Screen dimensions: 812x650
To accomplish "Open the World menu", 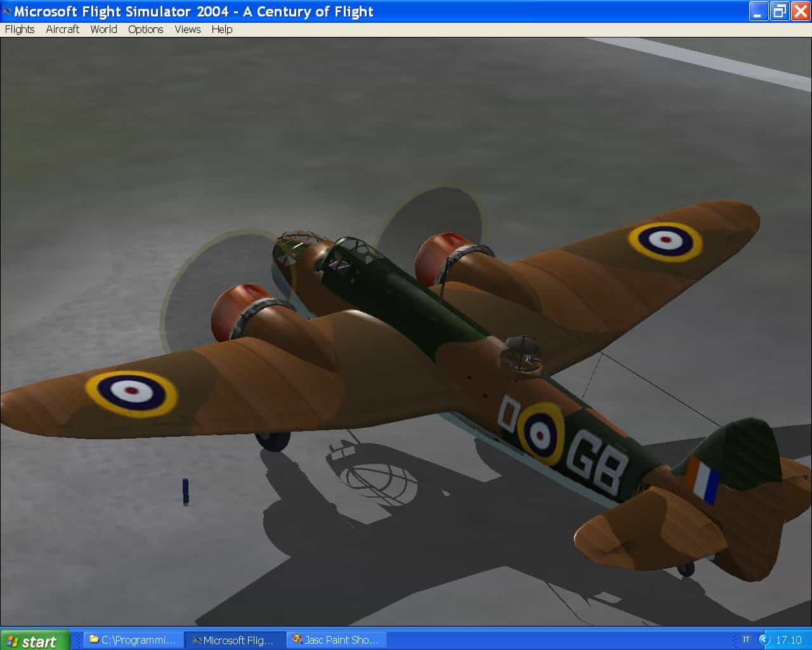I will point(103,29).
